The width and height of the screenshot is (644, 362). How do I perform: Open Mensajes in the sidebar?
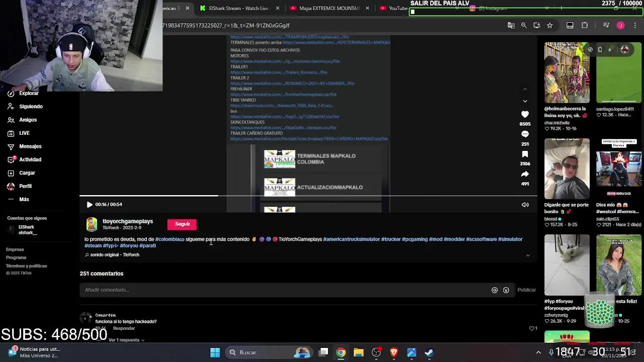[24, 146]
